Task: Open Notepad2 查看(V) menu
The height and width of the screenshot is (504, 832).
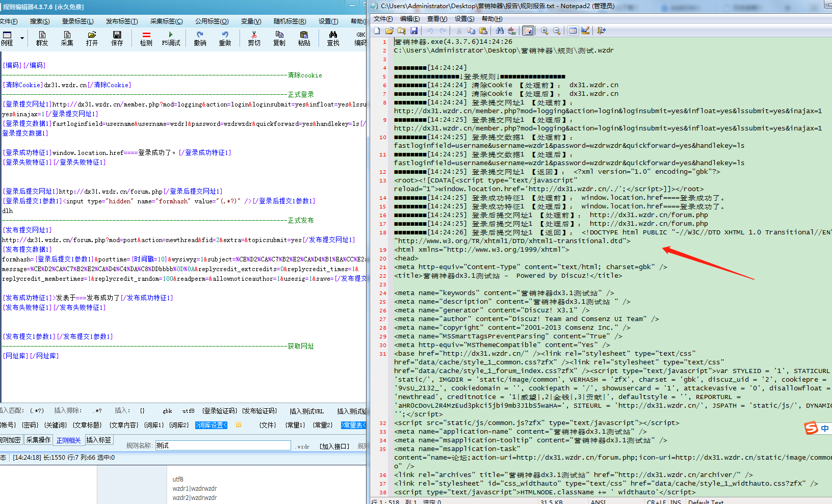Action: pos(437,19)
